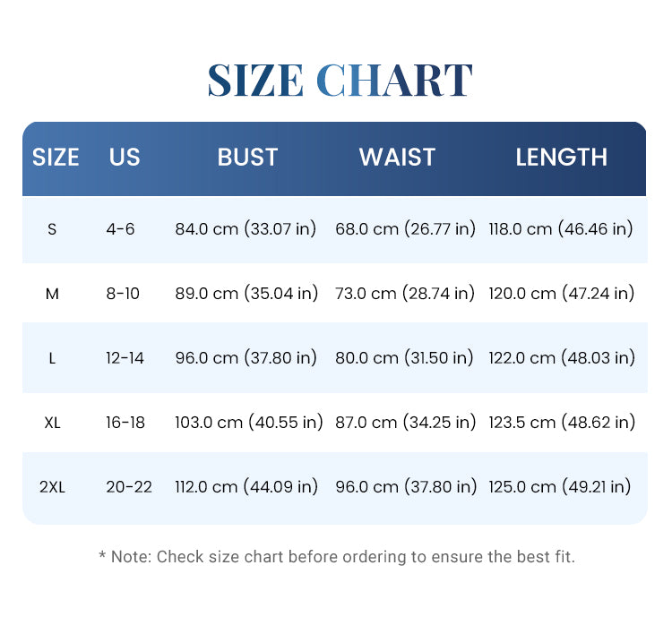The width and height of the screenshot is (672, 625).
Task: Click US size 20-22 cell
Action: 129,487
